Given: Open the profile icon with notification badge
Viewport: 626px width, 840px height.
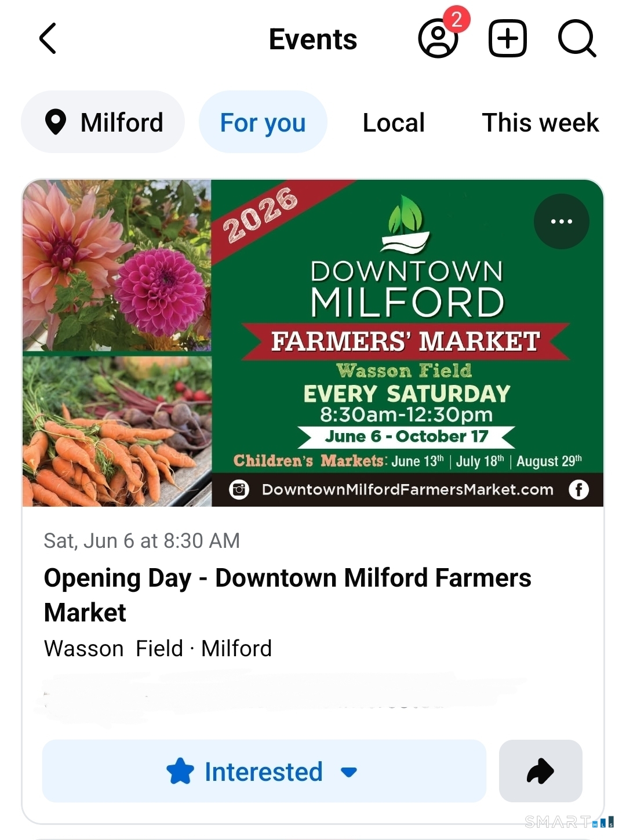Looking at the screenshot, I should coord(438,39).
